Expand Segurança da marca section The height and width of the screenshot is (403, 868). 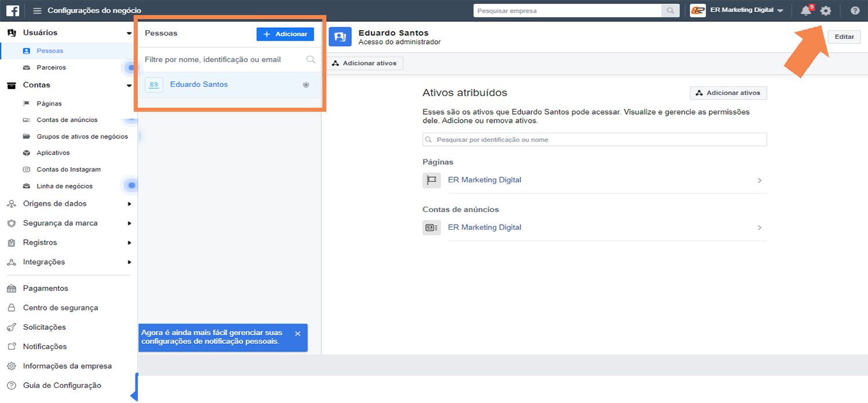pos(129,224)
